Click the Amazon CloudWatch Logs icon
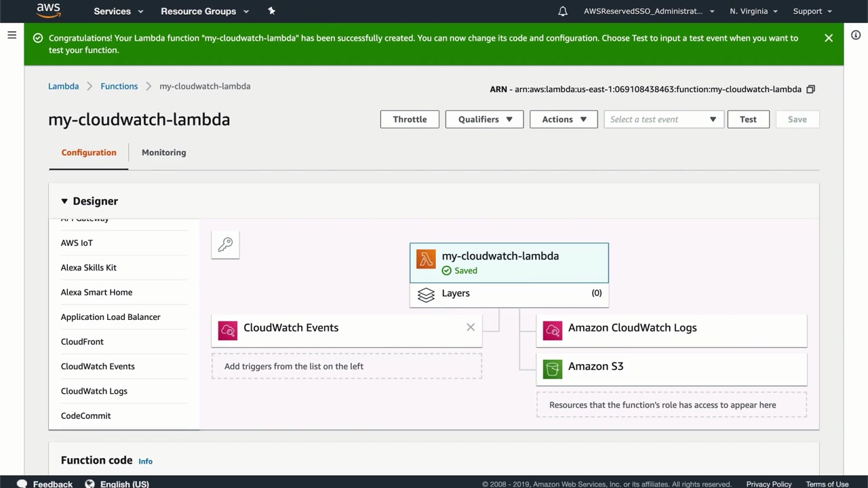 pyautogui.click(x=553, y=330)
